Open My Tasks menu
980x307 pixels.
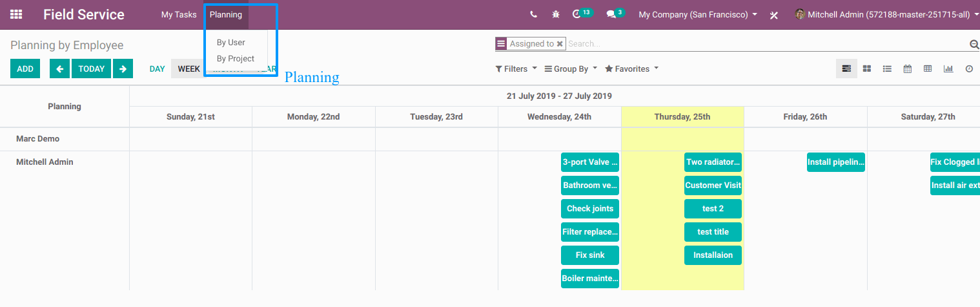tap(179, 14)
